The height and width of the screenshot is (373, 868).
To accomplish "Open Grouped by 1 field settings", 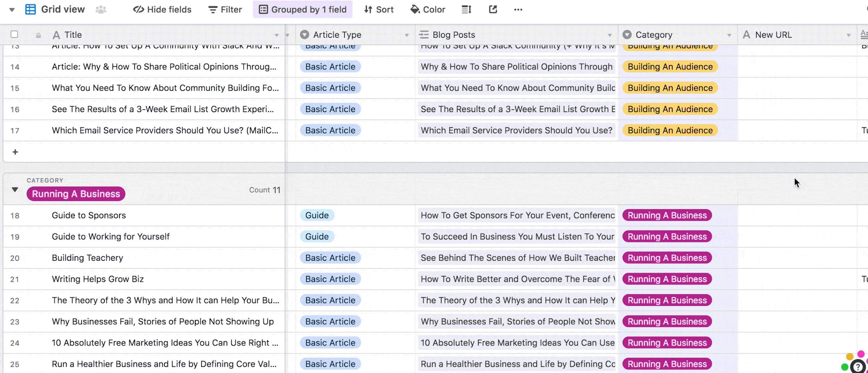I will pyautogui.click(x=303, y=9).
